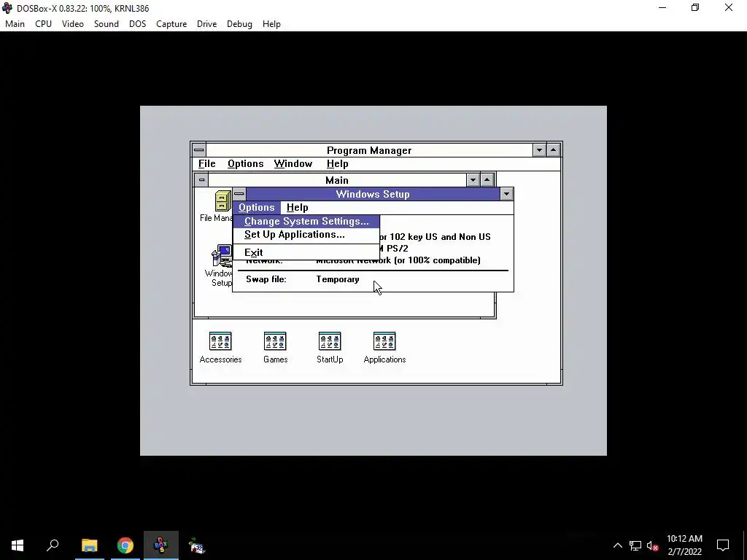
Task: Open the Accessories program group icon
Action: point(220,348)
